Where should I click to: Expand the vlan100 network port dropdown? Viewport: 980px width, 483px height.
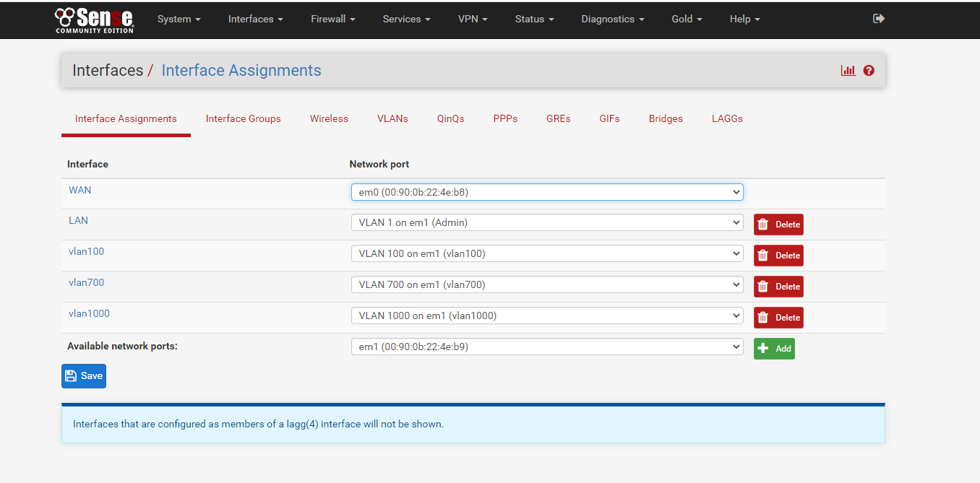[x=547, y=253]
